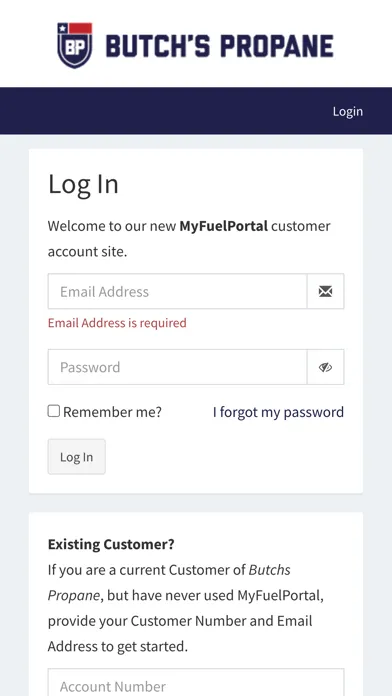The height and width of the screenshot is (696, 392).
Task: Click the 'Email Address is required' error message
Action: pyautogui.click(x=117, y=323)
